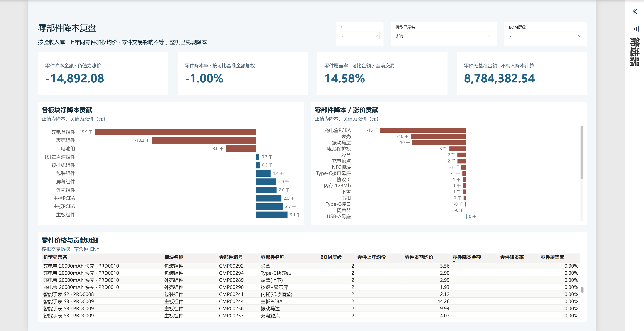This screenshot has height=331, width=644.
Task: Click the 零件降本率 column header
Action: click(512, 257)
